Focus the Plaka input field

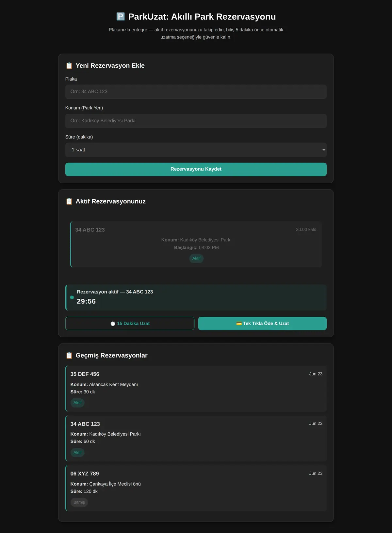(196, 92)
